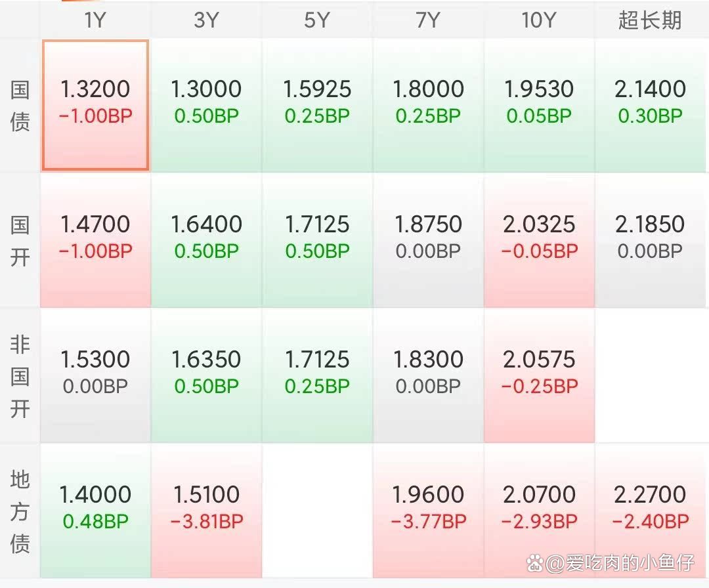This screenshot has height=588, width=709.
Task: Select the 超长期 column header
Action: (650, 20)
